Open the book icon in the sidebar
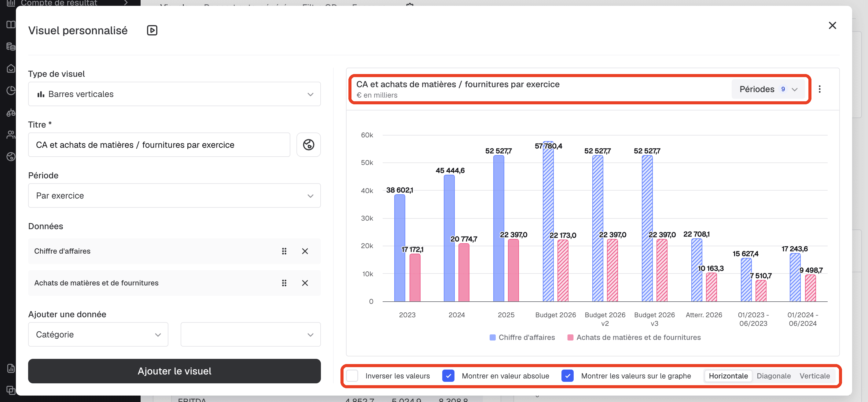The height and width of the screenshot is (402, 868). 11,24
